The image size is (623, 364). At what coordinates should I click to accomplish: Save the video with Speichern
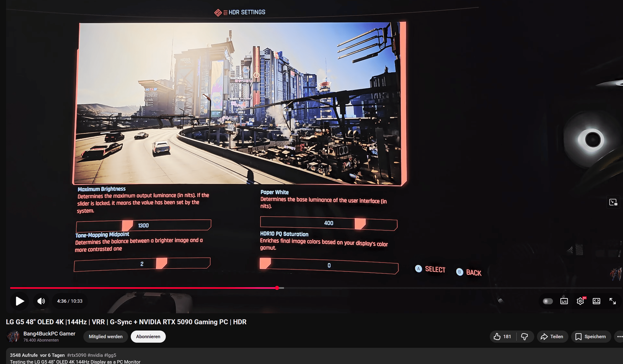click(591, 336)
